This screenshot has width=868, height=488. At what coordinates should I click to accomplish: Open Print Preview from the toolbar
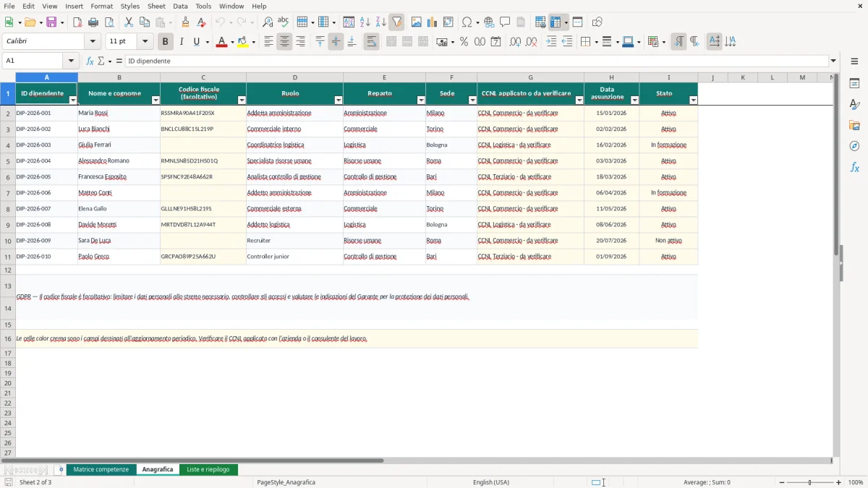109,22
